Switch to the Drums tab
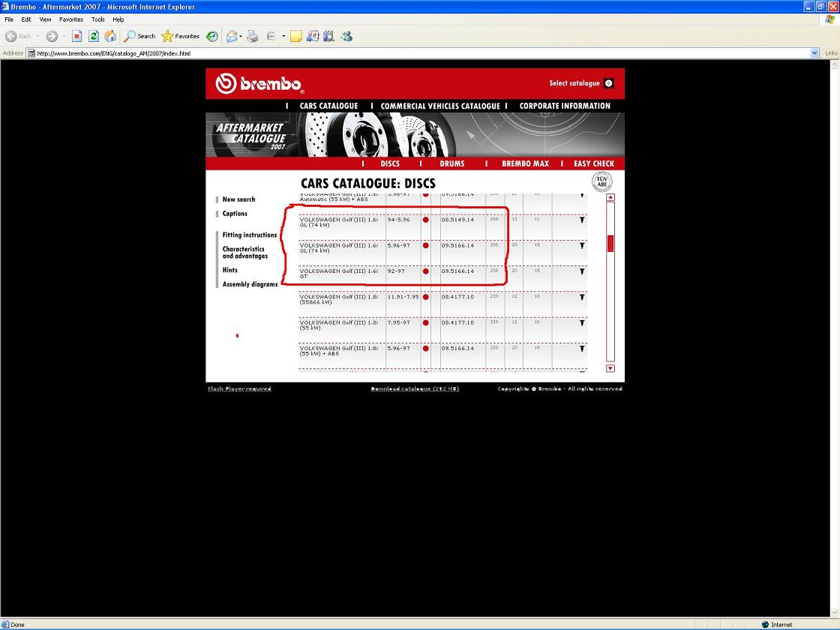Viewport: 840px width, 630px height. tap(452, 163)
